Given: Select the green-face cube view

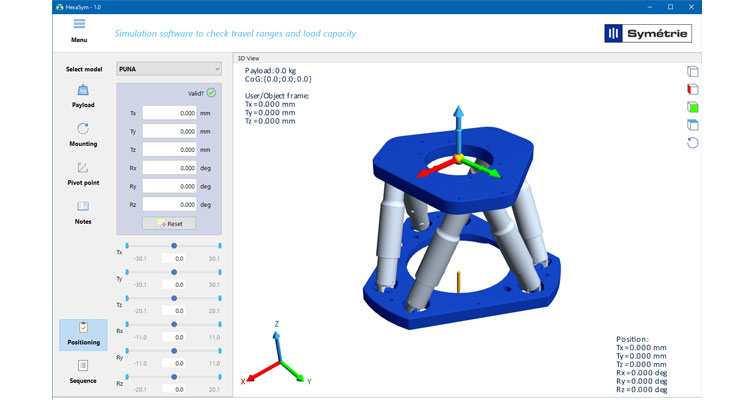Looking at the screenshot, I should [693, 107].
